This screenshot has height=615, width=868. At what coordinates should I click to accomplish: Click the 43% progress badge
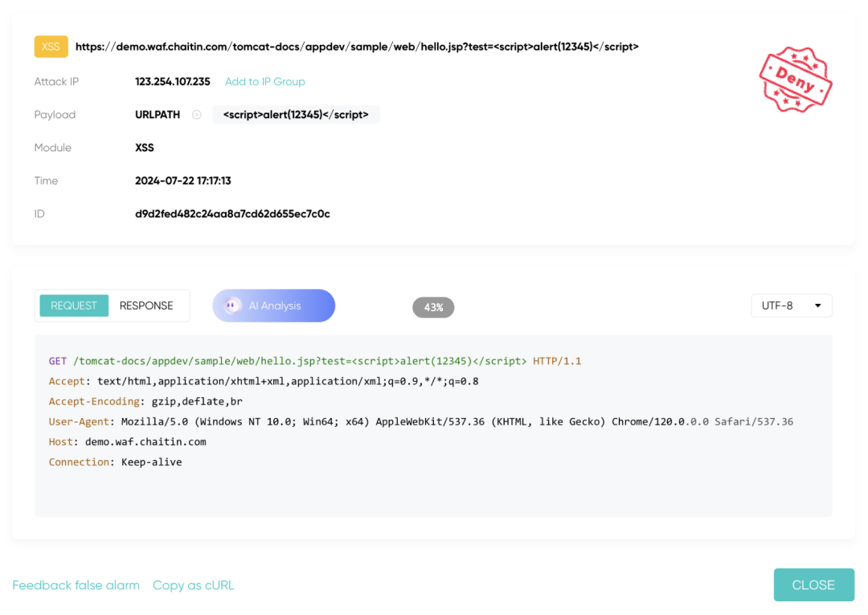click(x=433, y=307)
